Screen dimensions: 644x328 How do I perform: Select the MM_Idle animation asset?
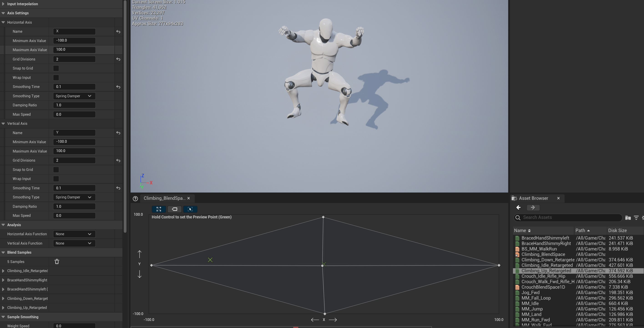(x=530, y=303)
